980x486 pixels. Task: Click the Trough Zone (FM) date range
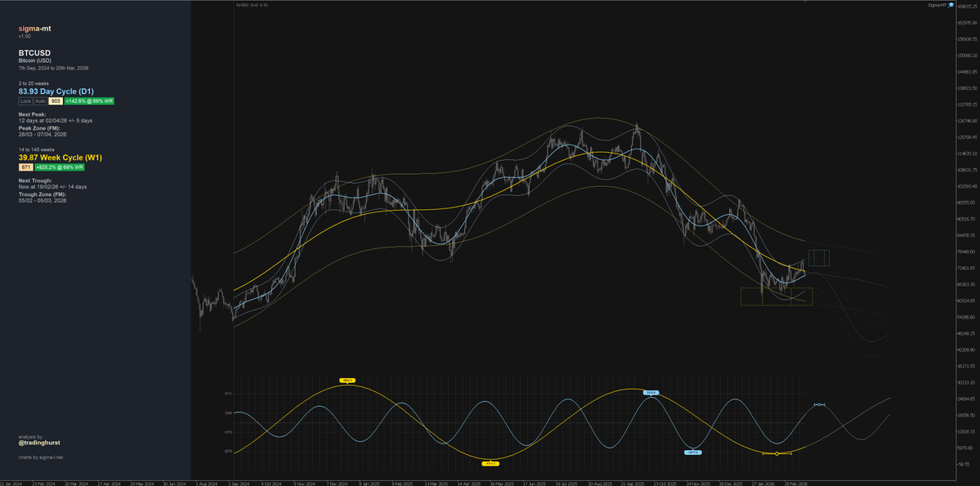coord(43,200)
